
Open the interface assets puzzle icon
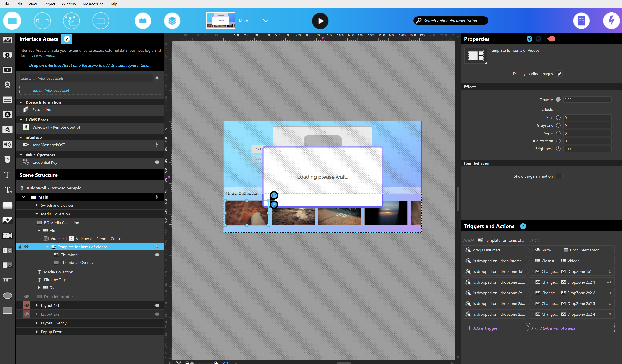[x=72, y=21]
